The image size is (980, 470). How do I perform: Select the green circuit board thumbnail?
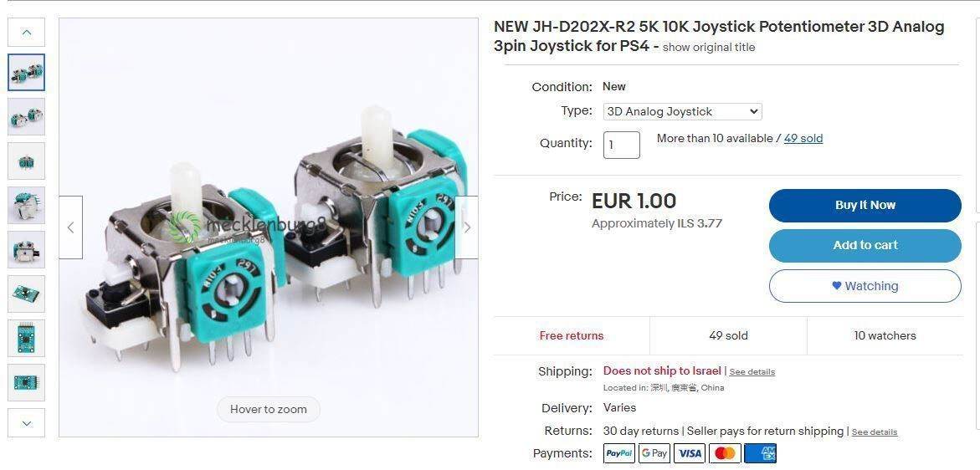coord(26,294)
